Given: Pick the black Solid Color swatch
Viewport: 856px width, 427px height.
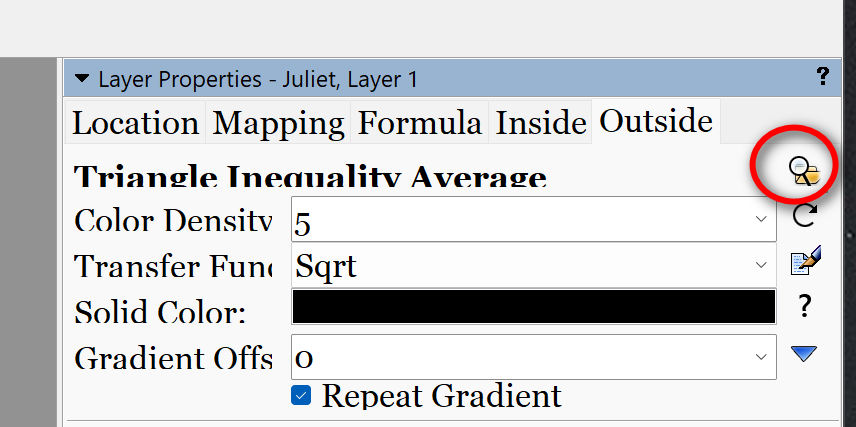Looking at the screenshot, I should (533, 306).
